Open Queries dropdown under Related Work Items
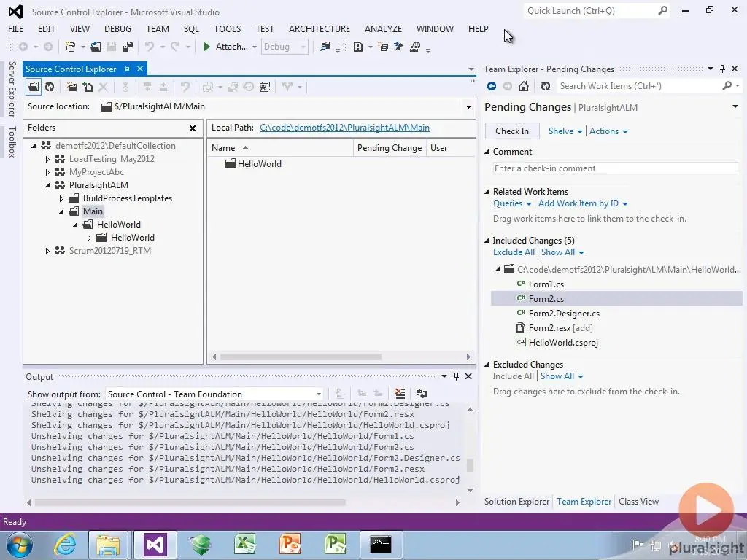The image size is (747, 560). [x=512, y=203]
